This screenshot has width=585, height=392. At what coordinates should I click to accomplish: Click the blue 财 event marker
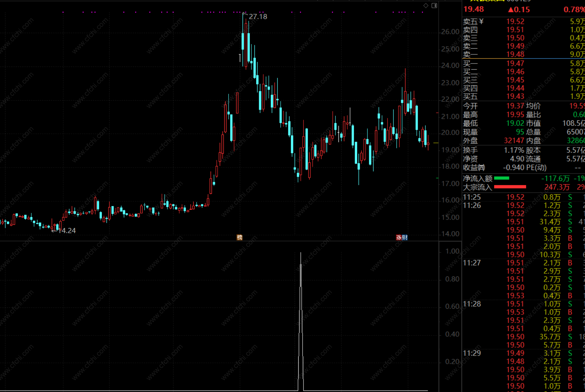(405, 238)
